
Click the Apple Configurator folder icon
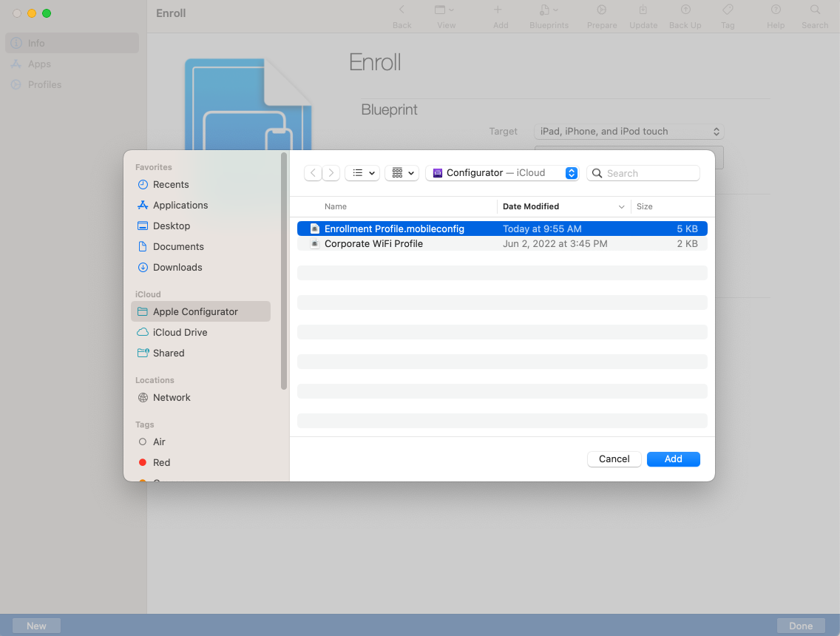(x=143, y=312)
